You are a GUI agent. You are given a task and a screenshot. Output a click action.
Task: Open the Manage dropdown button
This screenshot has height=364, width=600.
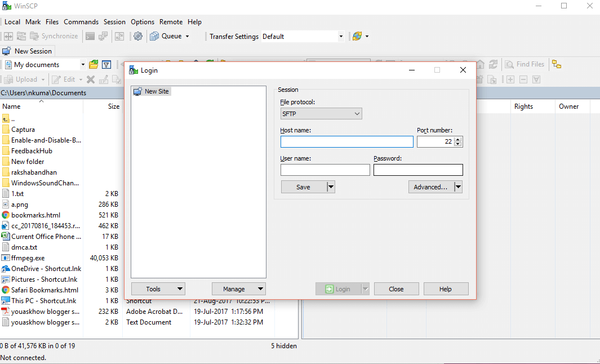tap(239, 289)
